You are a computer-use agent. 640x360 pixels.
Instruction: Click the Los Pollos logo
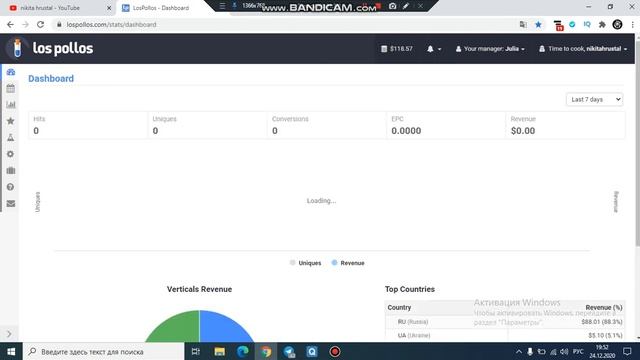coord(50,48)
